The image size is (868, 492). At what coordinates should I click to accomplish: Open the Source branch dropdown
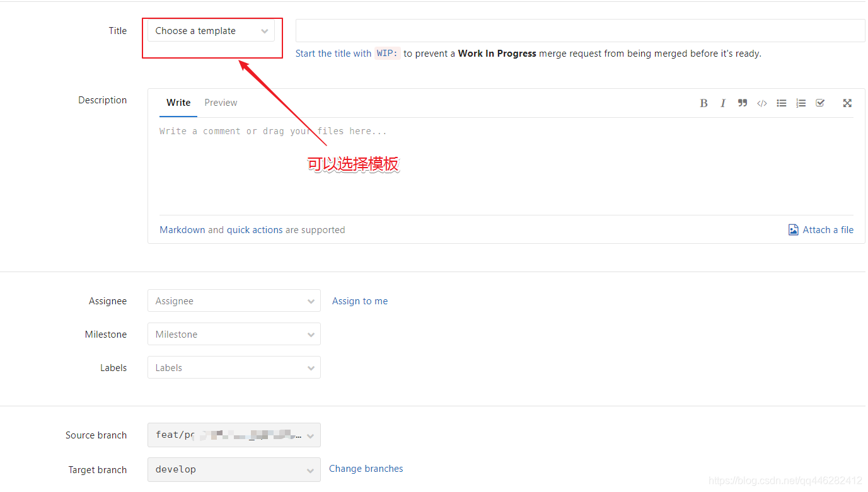click(234, 435)
